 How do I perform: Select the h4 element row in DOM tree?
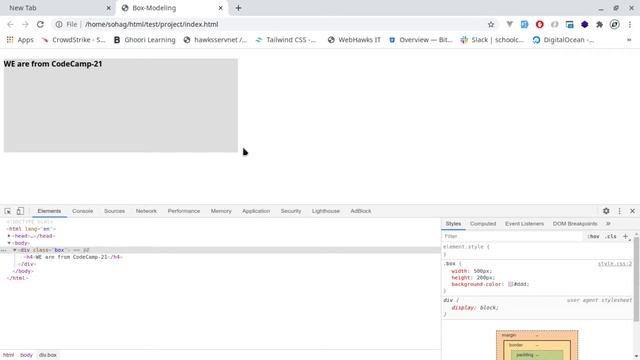coord(220,257)
